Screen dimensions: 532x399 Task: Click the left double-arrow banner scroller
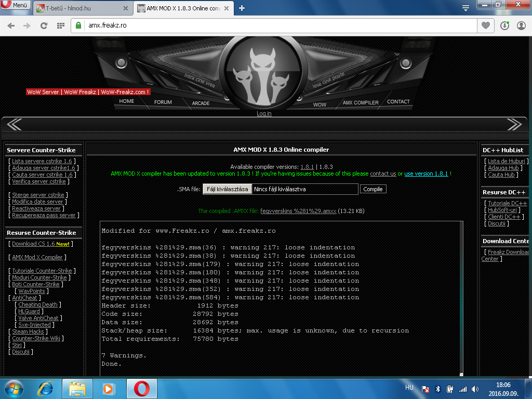[14, 125]
